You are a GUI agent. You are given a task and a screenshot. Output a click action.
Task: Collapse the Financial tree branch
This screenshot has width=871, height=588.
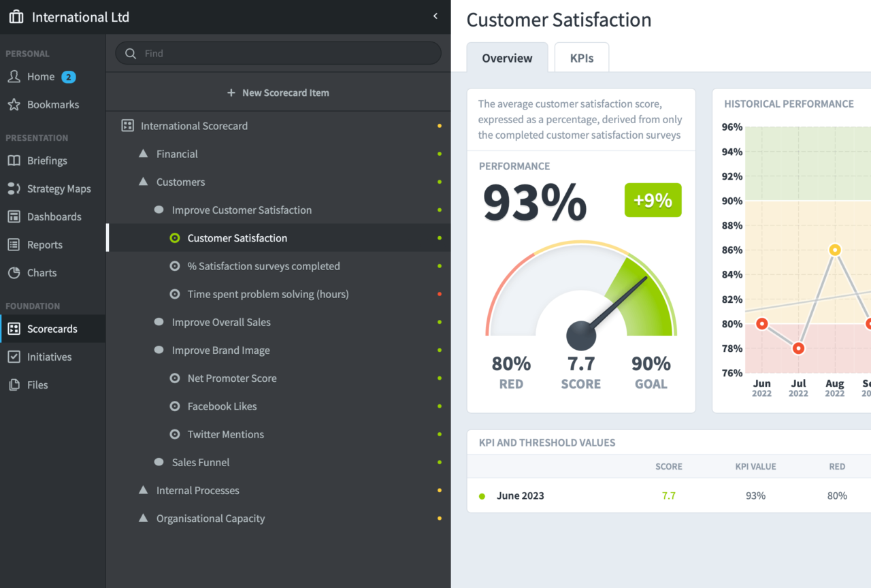tap(143, 154)
